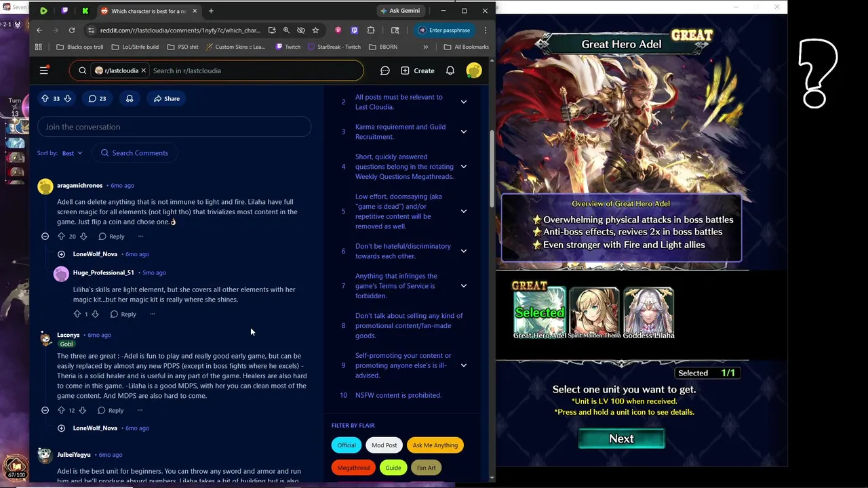The image size is (868, 488).
Task: Open Reddit notifications bell
Action: (x=450, y=70)
